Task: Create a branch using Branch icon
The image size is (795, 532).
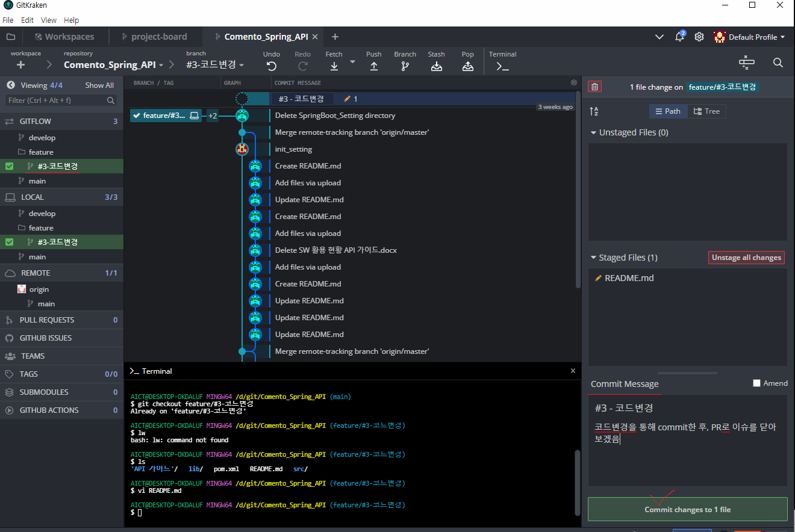Action: [x=405, y=67]
